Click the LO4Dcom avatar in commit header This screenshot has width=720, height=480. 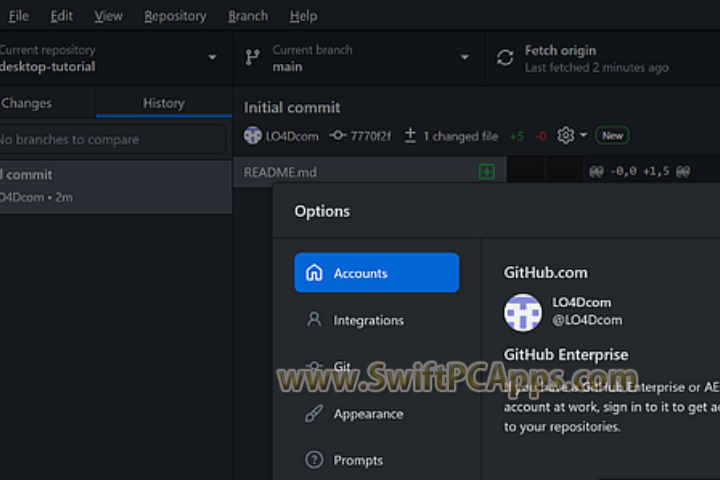pyautogui.click(x=253, y=136)
